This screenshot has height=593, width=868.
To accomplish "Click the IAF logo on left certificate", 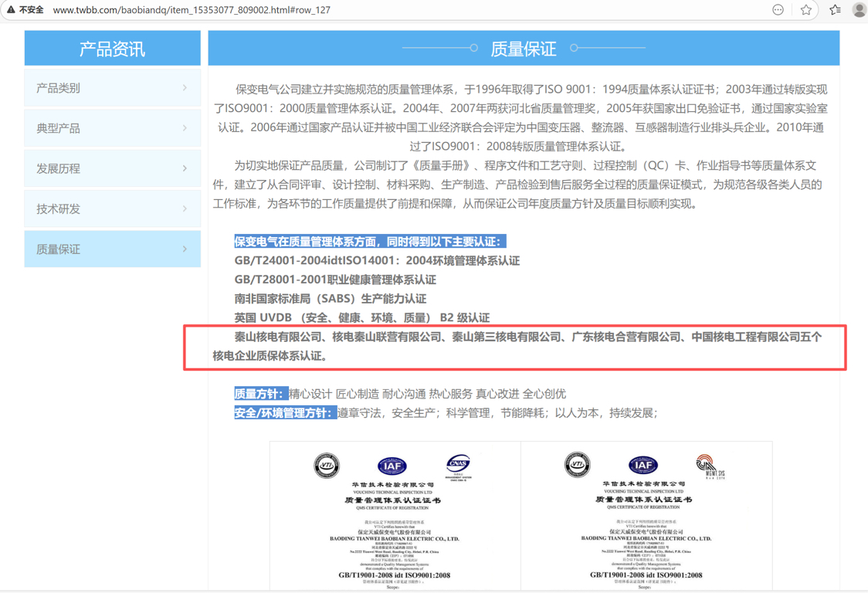I will point(392,466).
